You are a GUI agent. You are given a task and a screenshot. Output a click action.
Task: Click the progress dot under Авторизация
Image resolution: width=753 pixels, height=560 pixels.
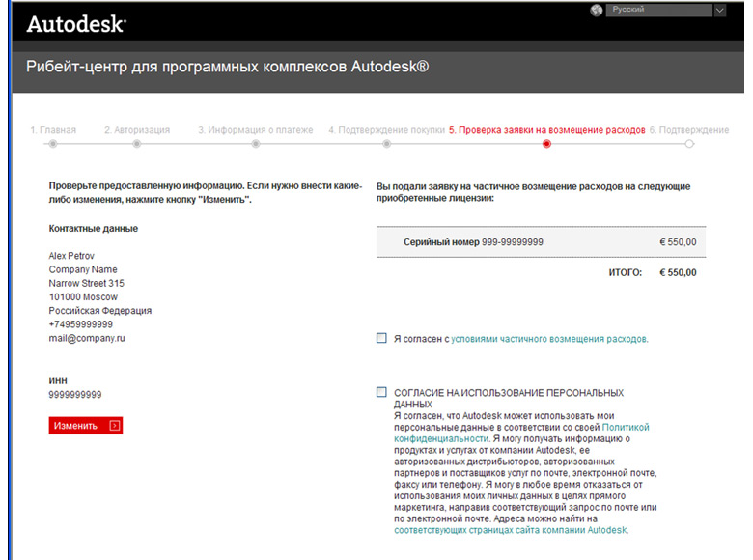click(x=137, y=144)
